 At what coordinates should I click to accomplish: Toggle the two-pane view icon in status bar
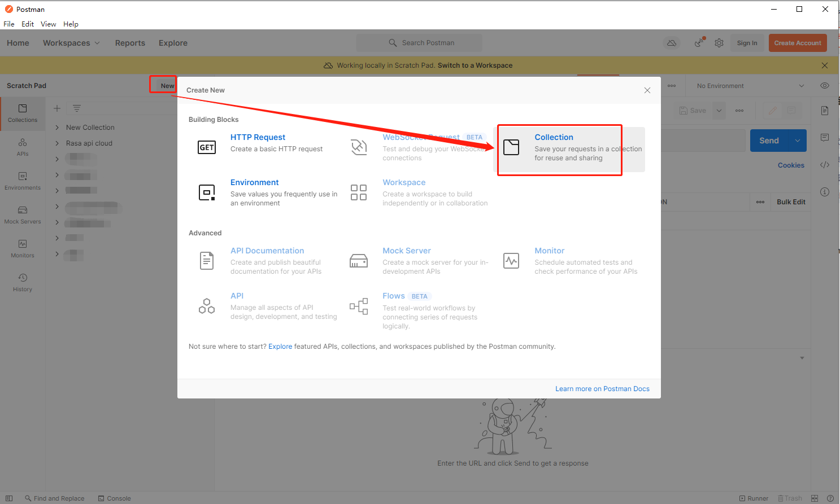tap(815, 498)
